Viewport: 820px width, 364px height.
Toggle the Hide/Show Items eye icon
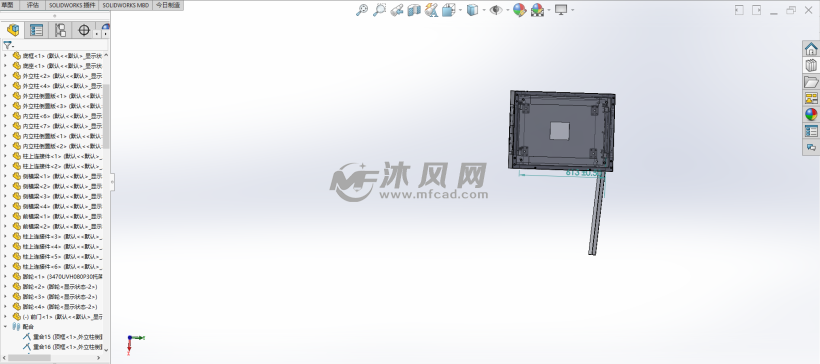(x=495, y=10)
